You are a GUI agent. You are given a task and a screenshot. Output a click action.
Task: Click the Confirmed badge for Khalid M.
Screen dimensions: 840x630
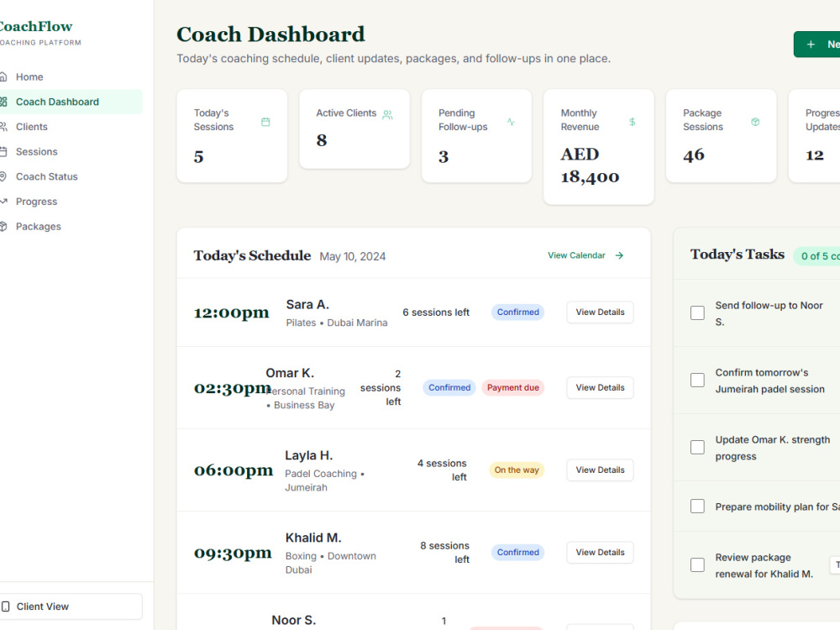pyautogui.click(x=517, y=553)
